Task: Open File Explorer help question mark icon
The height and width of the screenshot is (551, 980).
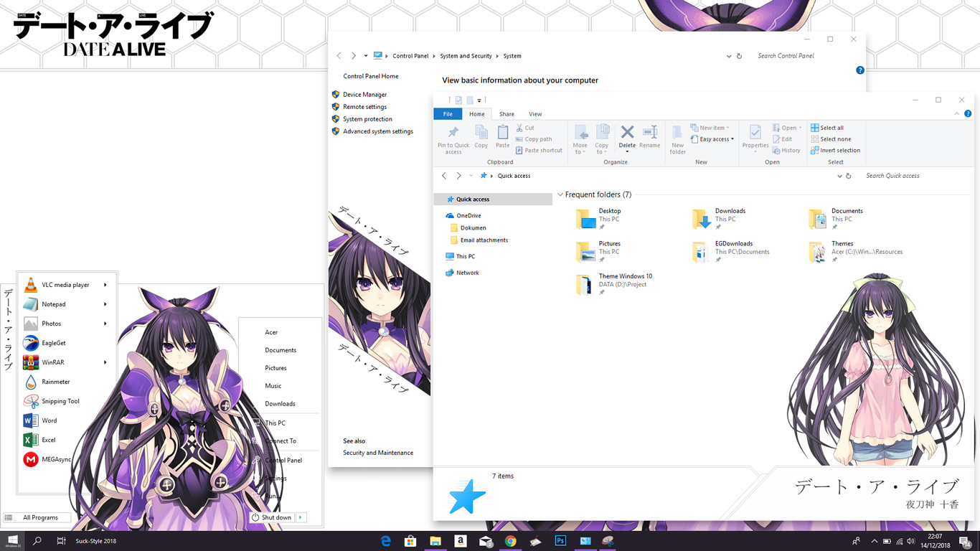Action: point(968,114)
